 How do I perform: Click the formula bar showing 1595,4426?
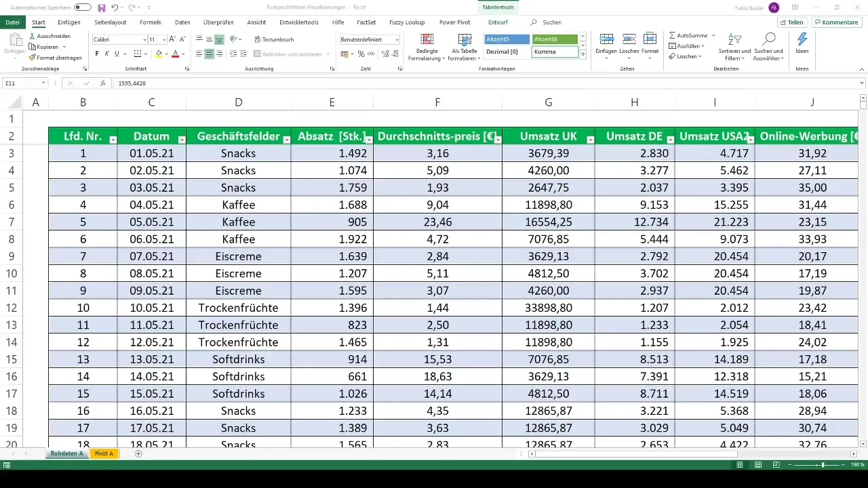click(x=488, y=83)
